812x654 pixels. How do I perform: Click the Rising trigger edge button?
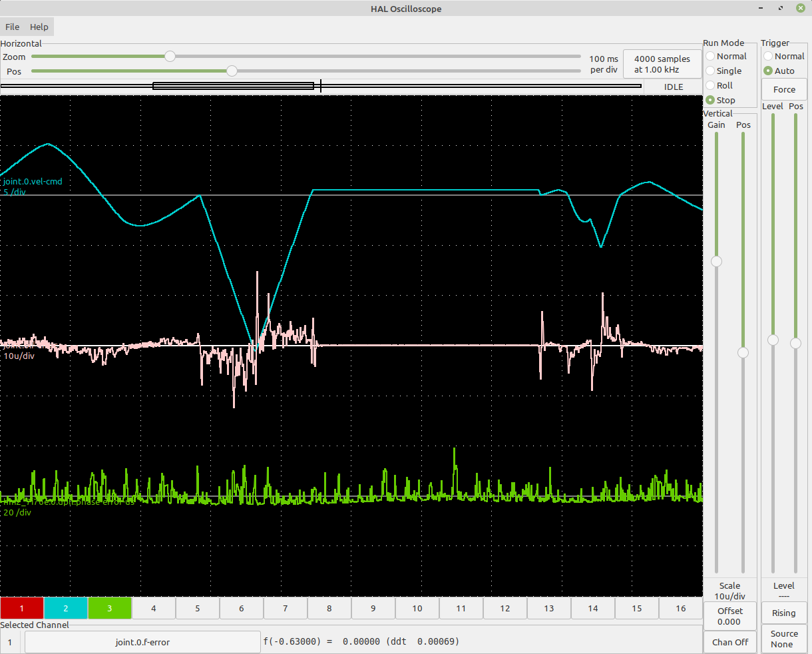pyautogui.click(x=784, y=613)
